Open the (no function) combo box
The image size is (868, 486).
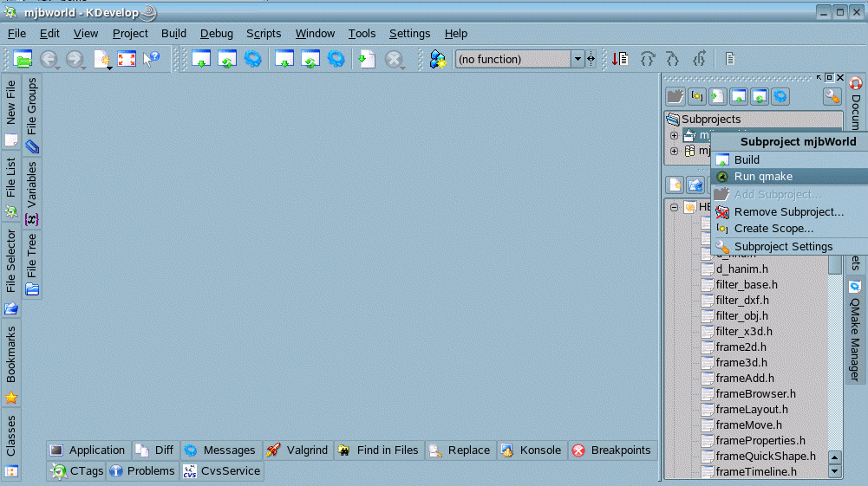(519, 59)
